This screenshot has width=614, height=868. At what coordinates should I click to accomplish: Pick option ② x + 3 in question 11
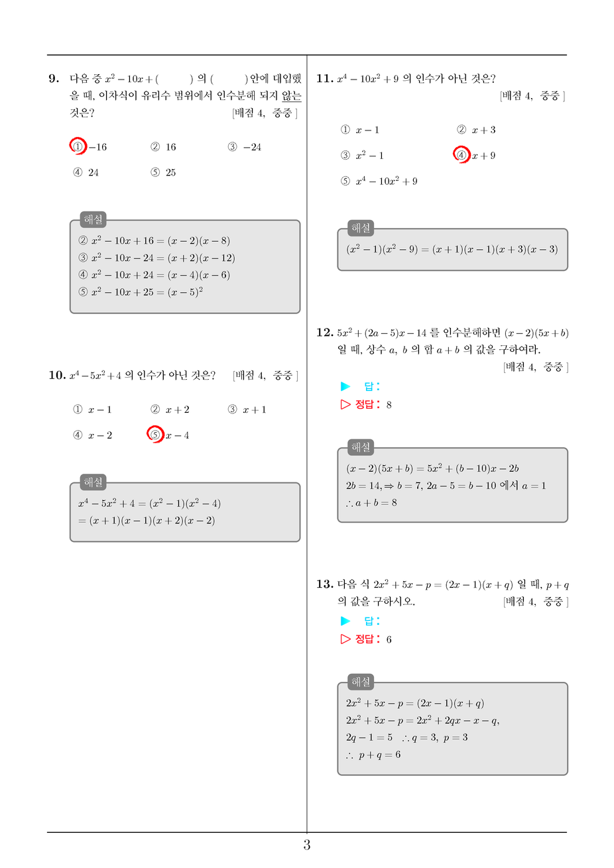tap(476, 130)
